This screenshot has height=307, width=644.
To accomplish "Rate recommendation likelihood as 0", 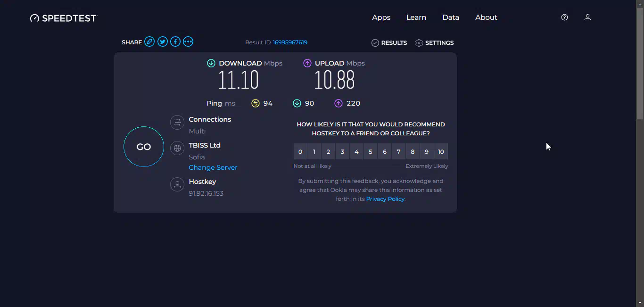I will pyautogui.click(x=300, y=152).
